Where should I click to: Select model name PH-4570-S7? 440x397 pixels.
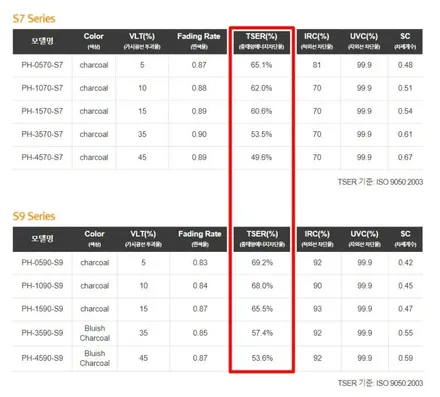click(42, 157)
